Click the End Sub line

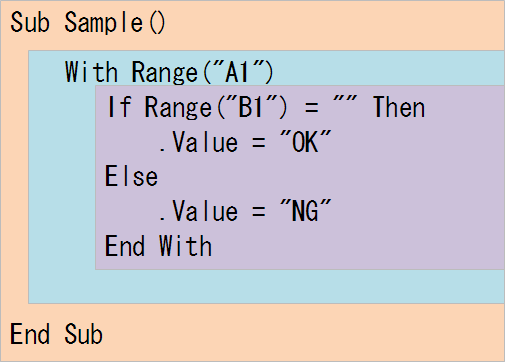[x=56, y=334]
